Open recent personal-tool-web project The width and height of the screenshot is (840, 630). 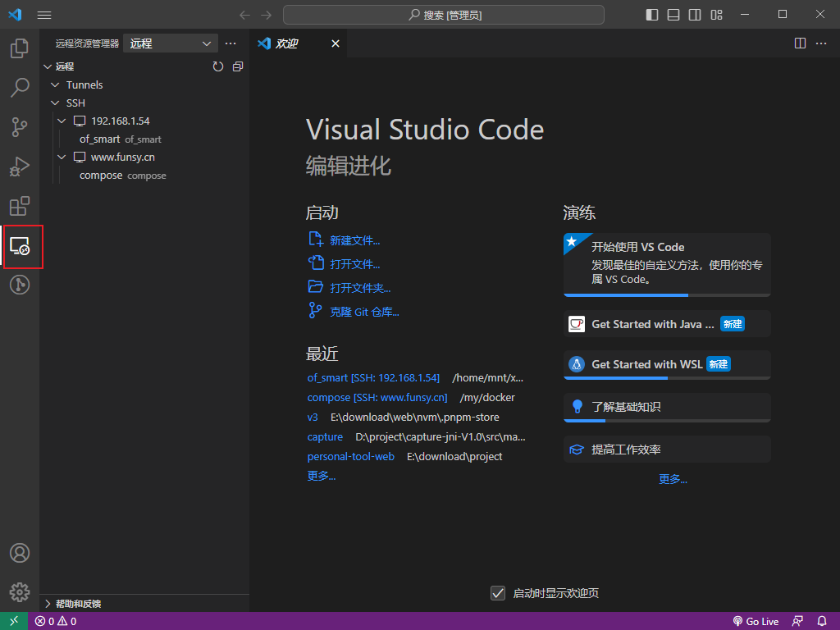coord(350,456)
